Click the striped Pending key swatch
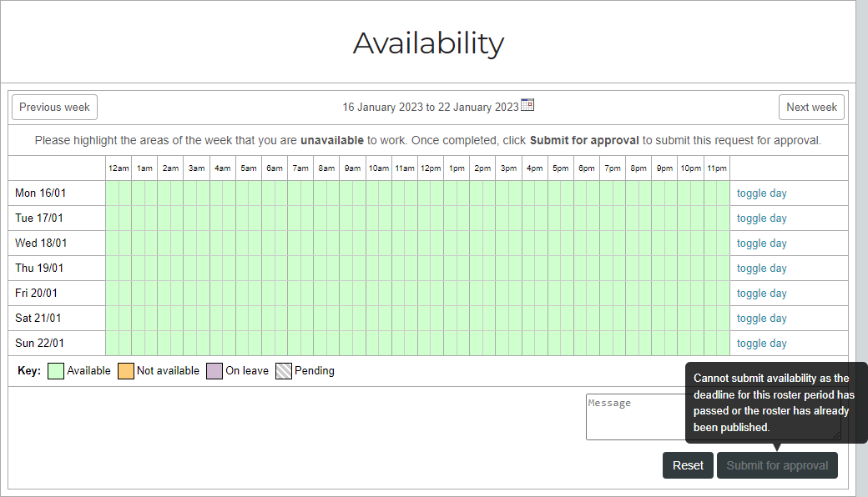 coord(284,371)
